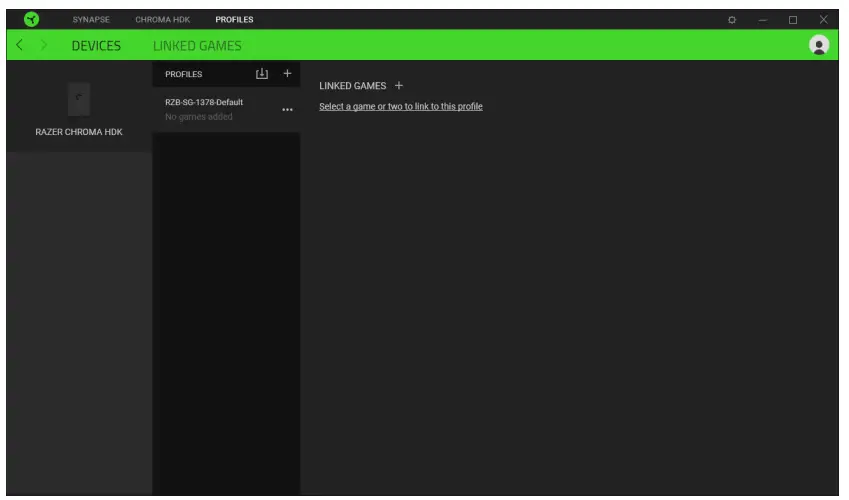Add a new profile with plus icon
849x500 pixels.
coord(287,73)
